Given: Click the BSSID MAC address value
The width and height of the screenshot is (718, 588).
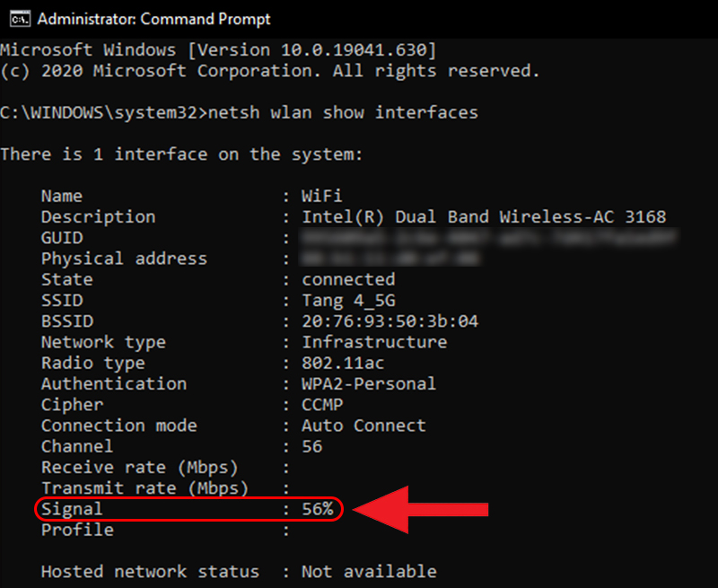Looking at the screenshot, I should pos(390,321).
